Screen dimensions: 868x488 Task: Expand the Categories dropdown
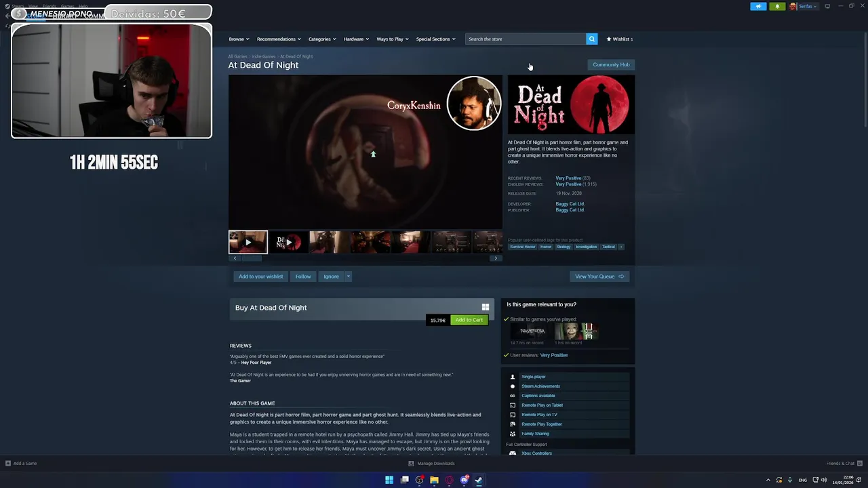click(x=322, y=39)
